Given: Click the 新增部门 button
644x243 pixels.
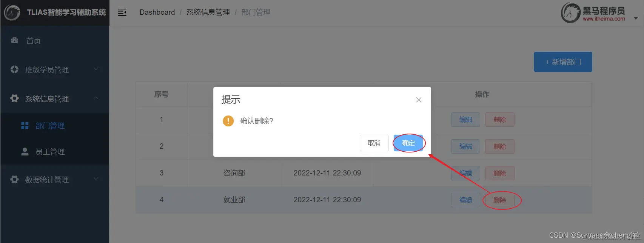Looking at the screenshot, I should pyautogui.click(x=563, y=62).
